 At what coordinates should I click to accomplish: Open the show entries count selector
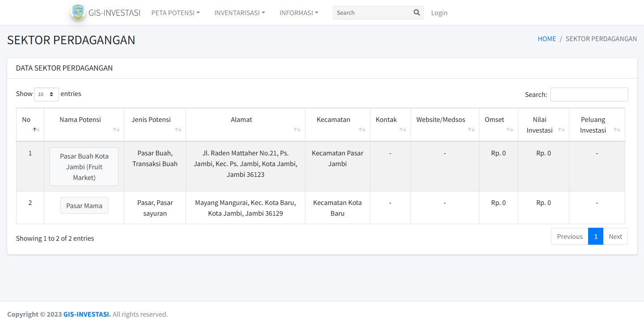[x=47, y=94]
